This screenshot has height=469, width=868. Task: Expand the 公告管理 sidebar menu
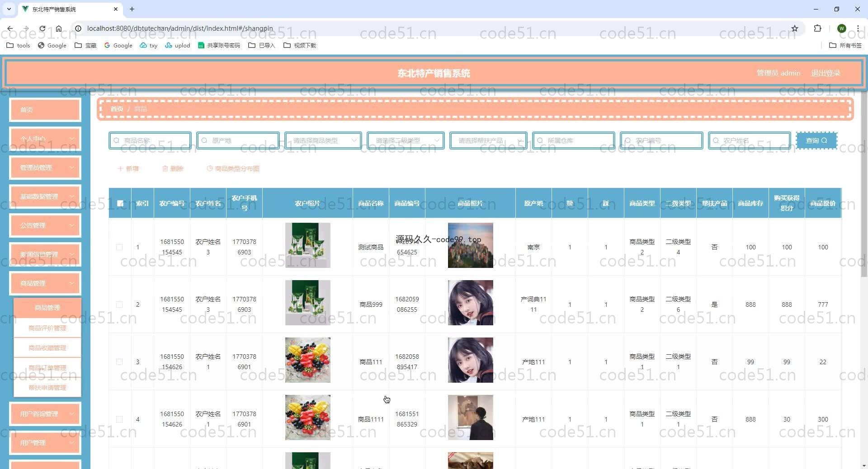45,225
